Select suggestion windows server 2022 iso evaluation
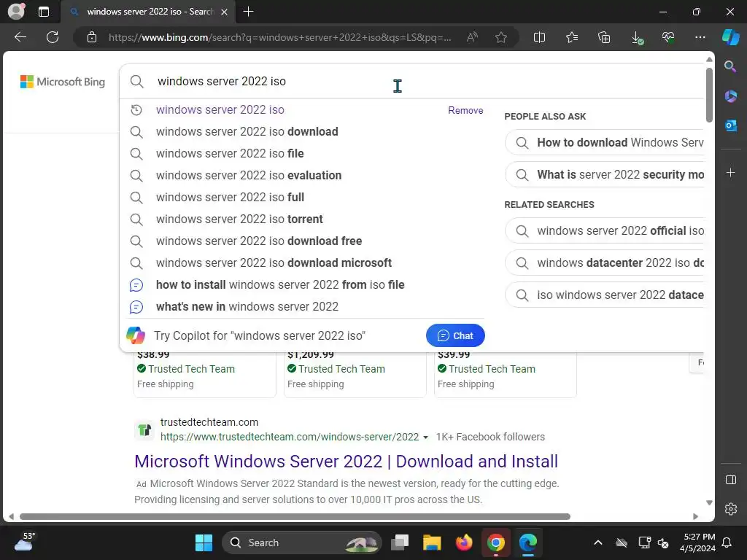Viewport: 747px width, 560px height. pos(249,175)
